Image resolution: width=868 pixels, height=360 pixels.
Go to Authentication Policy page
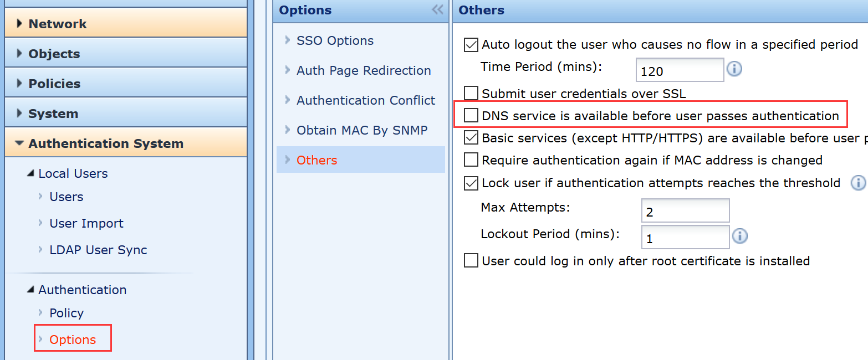[67, 313]
